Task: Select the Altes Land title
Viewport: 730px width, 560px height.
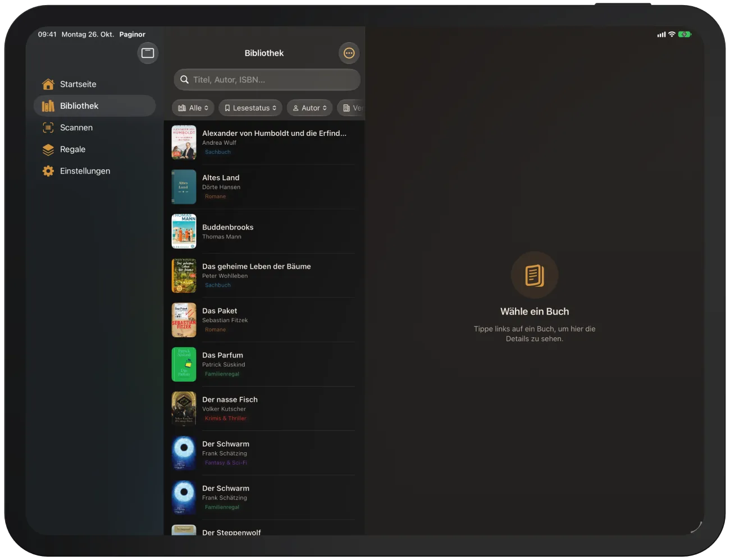Action: (x=221, y=178)
